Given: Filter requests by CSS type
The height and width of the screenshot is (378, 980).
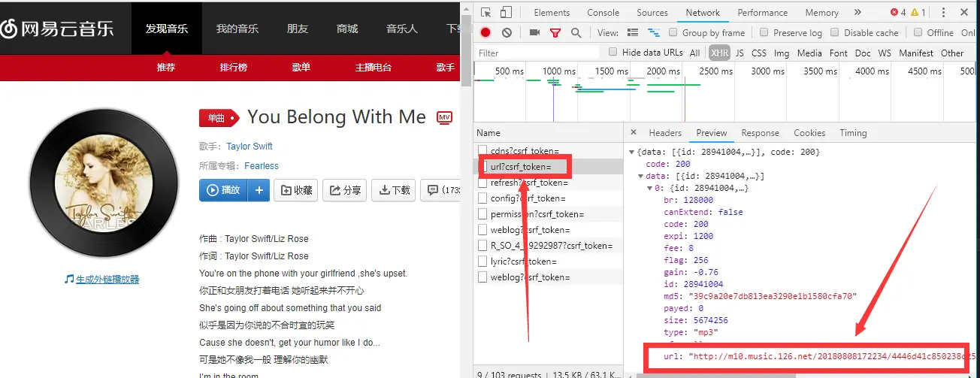Looking at the screenshot, I should [759, 53].
